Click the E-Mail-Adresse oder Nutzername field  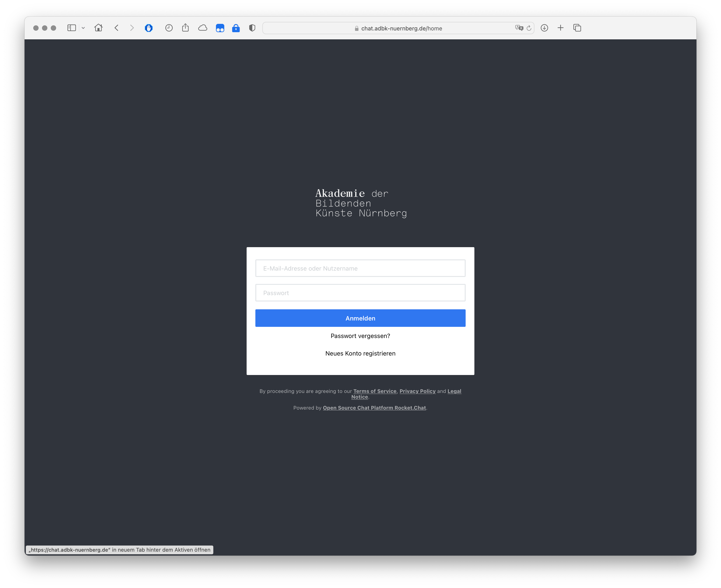point(360,268)
